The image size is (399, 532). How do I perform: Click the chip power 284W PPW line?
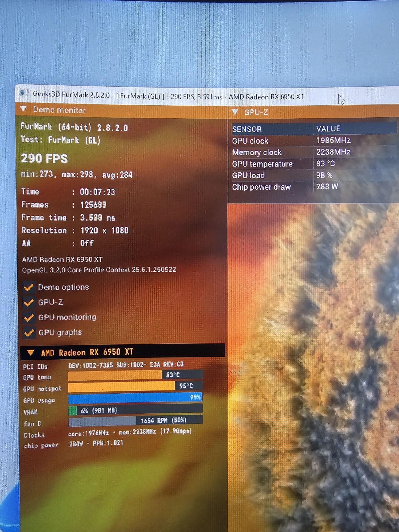(96, 443)
